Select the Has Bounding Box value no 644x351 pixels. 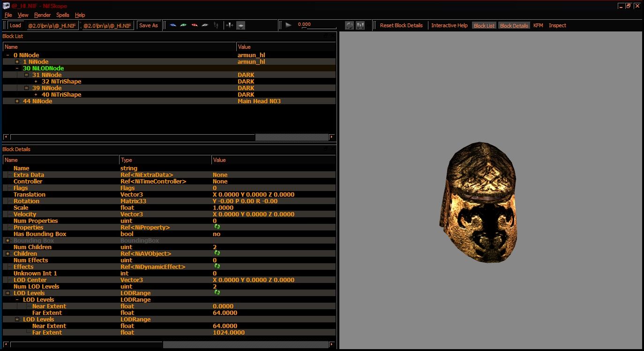coord(217,234)
